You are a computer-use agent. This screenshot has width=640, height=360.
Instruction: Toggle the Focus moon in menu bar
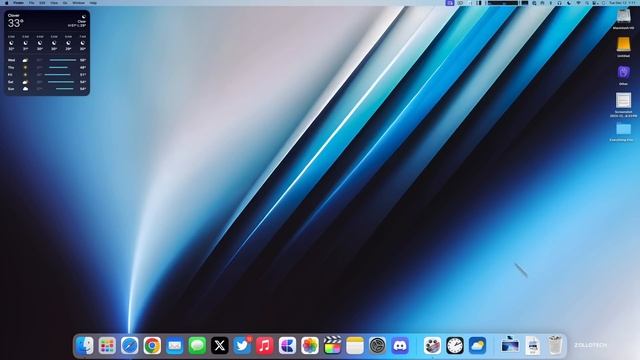point(569,3)
